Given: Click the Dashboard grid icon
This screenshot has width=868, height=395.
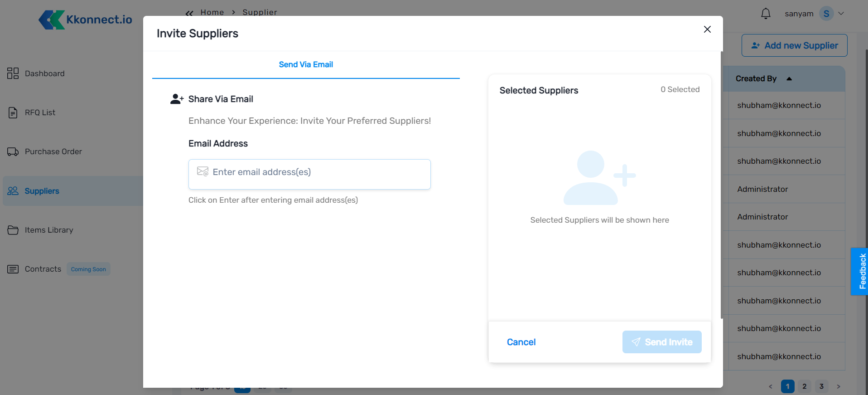Looking at the screenshot, I should 13,73.
